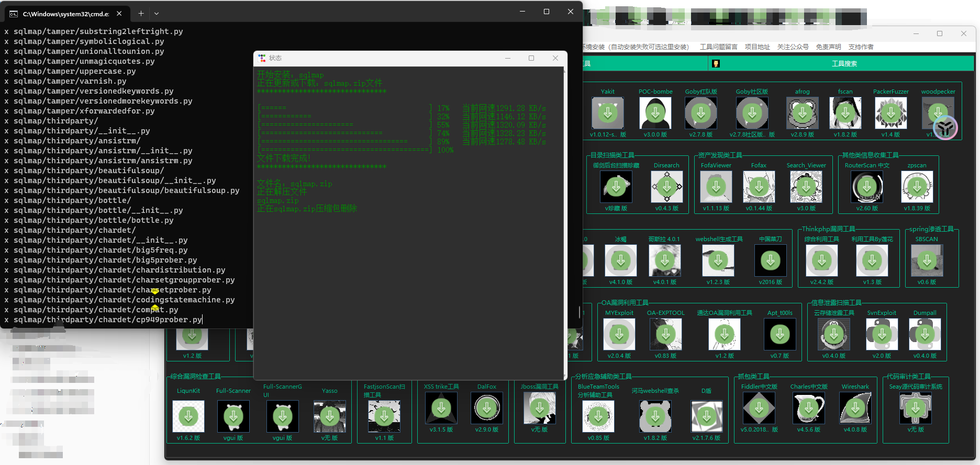Viewport: 980px width, 465px height.
Task: Download POC-bombe v3.0.0
Action: point(655,113)
